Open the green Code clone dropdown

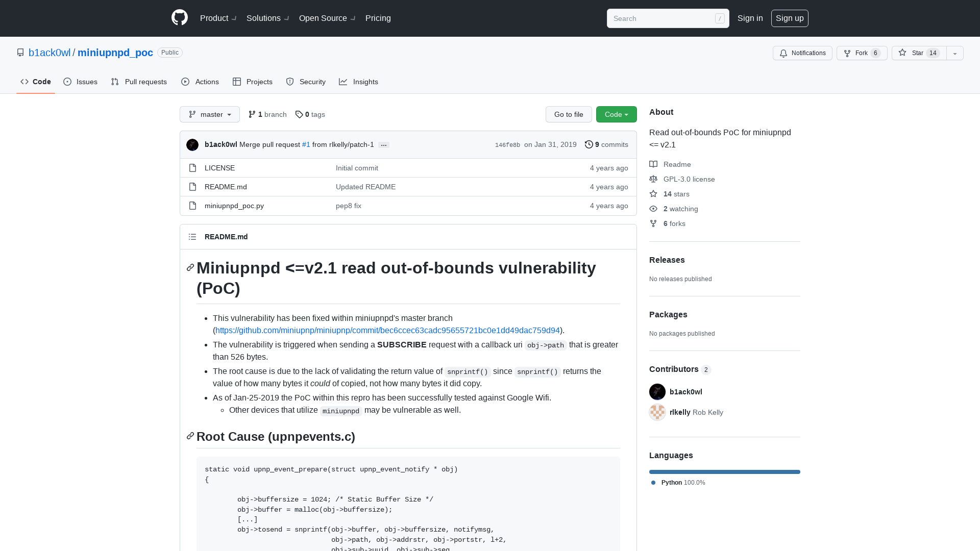[x=616, y=114]
